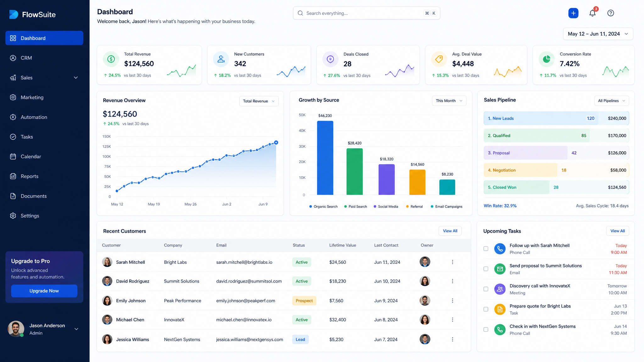Check off Check in with NextGen Systems
Image resolution: width=644 pixels, height=362 pixels.
click(486, 330)
